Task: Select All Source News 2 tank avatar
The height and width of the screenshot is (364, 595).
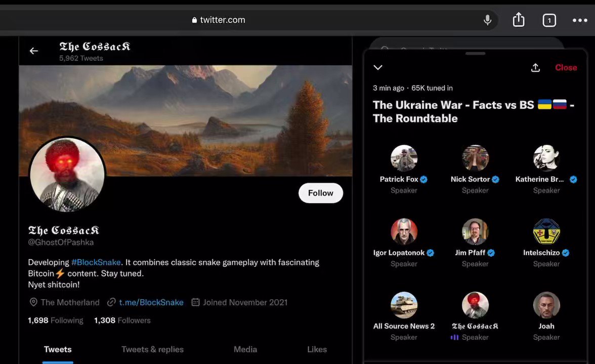Action: (x=404, y=305)
